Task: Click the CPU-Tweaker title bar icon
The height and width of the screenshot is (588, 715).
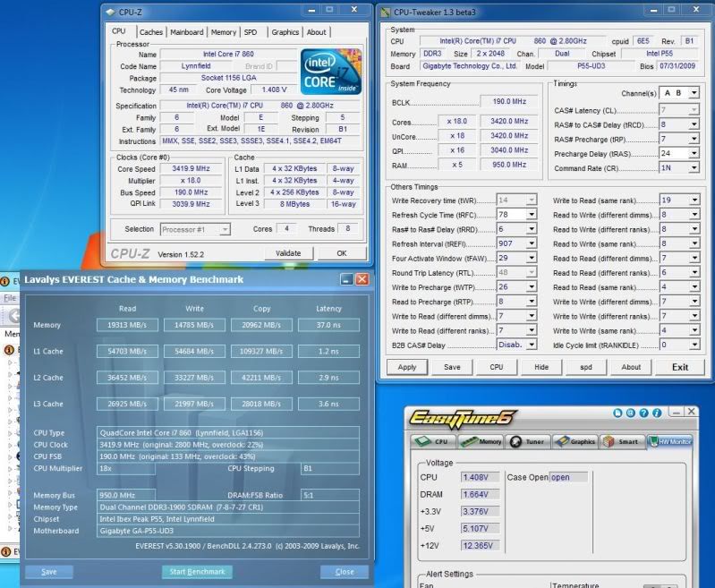Action: pyautogui.click(x=386, y=13)
